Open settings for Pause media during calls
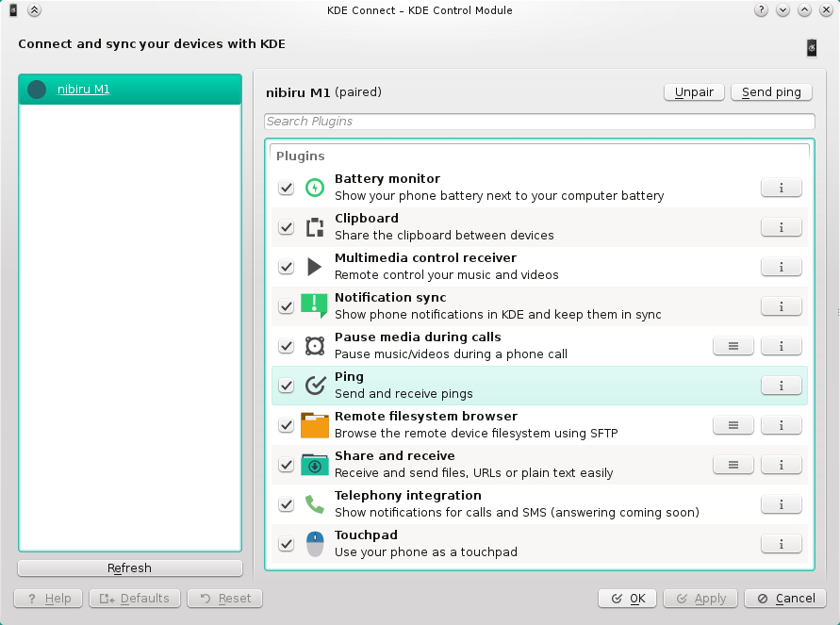Viewport: 840px width, 625px height. [733, 346]
